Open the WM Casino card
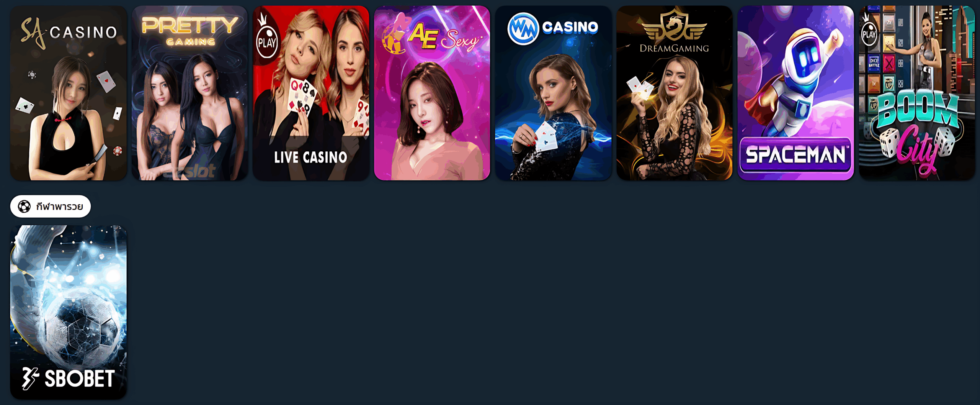 pyautogui.click(x=553, y=93)
